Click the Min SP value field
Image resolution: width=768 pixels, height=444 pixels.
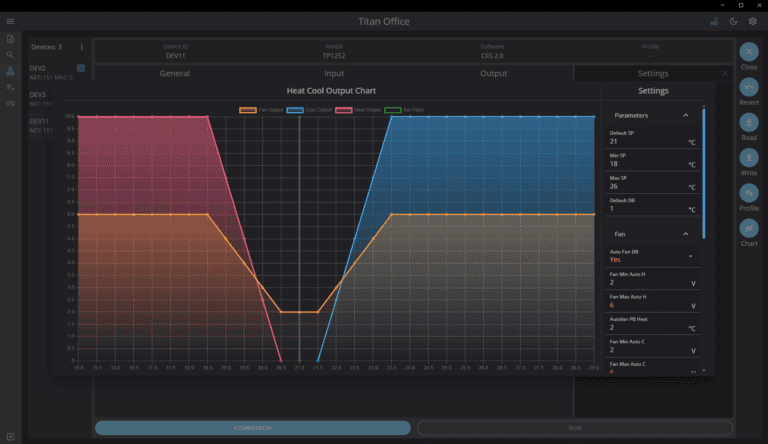[652, 160]
